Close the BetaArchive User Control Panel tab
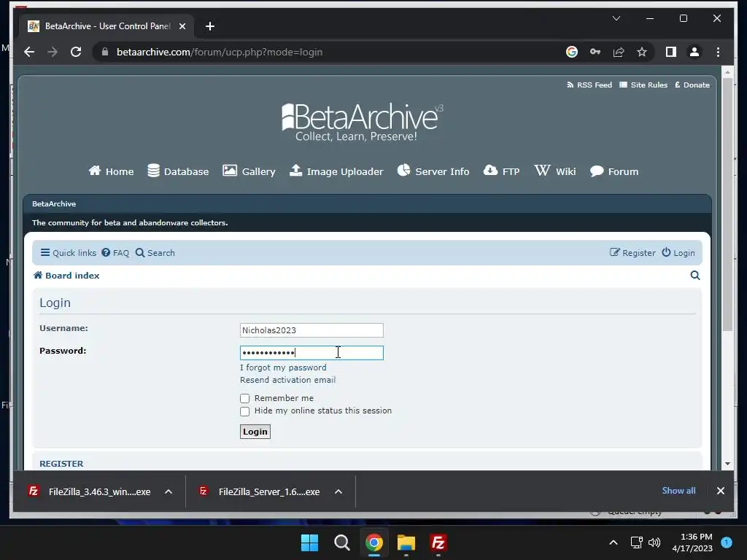This screenshot has width=747, height=560. click(x=182, y=26)
